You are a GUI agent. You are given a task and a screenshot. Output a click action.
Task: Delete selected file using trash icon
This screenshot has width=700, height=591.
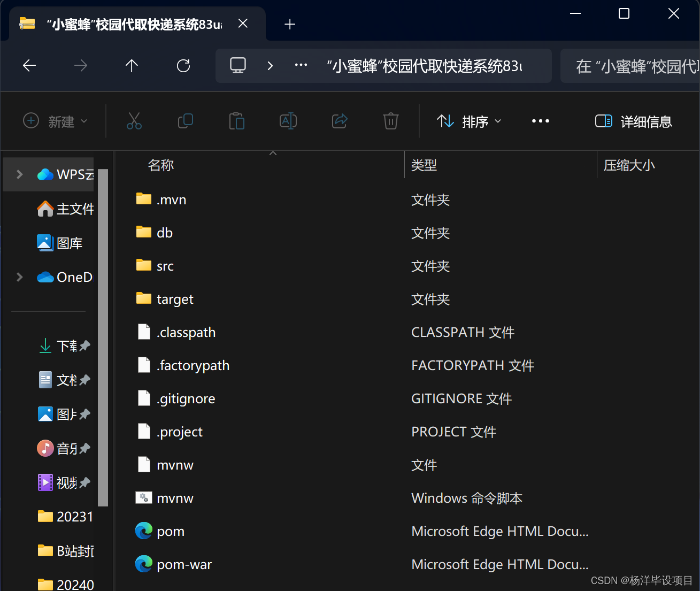tap(391, 121)
